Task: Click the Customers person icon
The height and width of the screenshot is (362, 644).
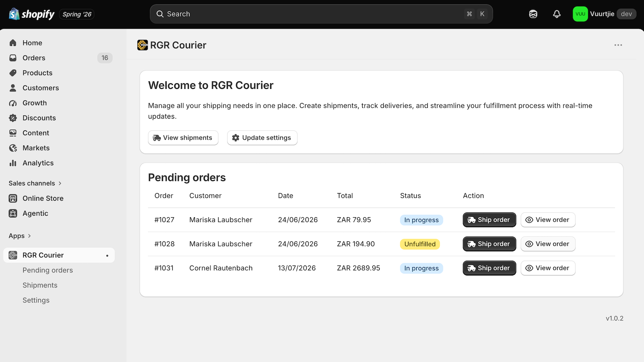Action: [13, 88]
